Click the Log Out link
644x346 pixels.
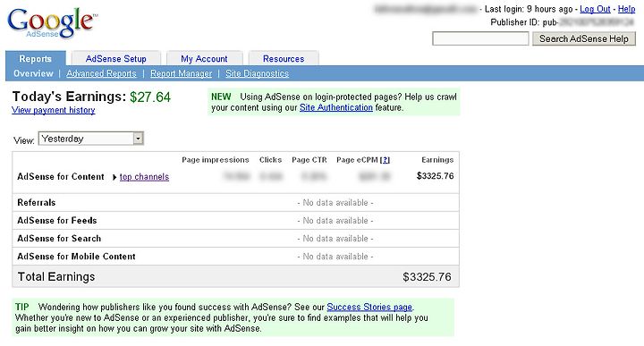pos(595,9)
